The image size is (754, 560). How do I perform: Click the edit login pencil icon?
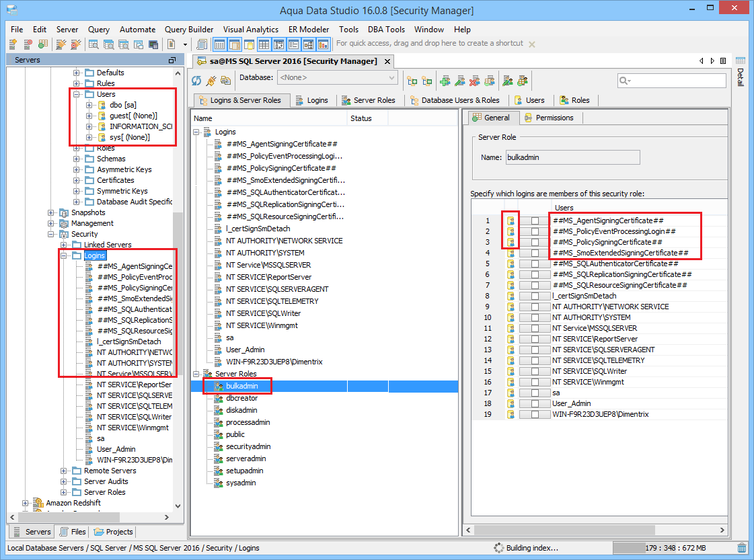460,81
